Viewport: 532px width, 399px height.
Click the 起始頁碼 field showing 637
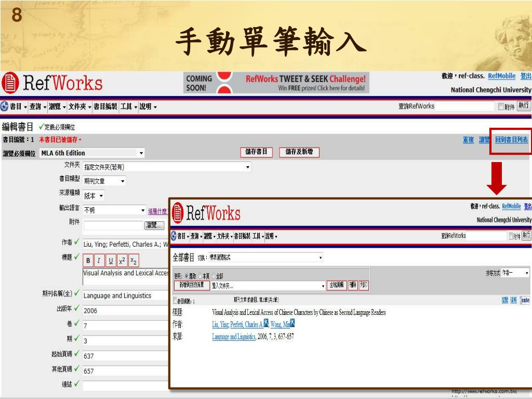pyautogui.click(x=126, y=356)
